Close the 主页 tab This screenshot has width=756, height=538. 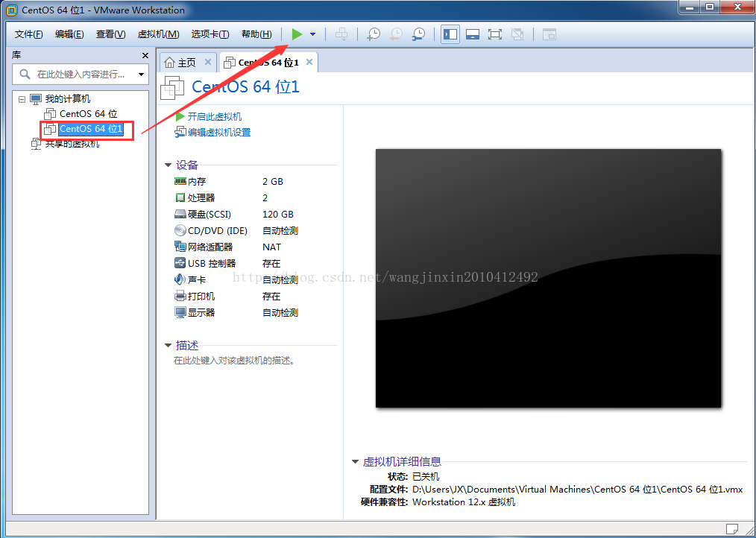208,62
